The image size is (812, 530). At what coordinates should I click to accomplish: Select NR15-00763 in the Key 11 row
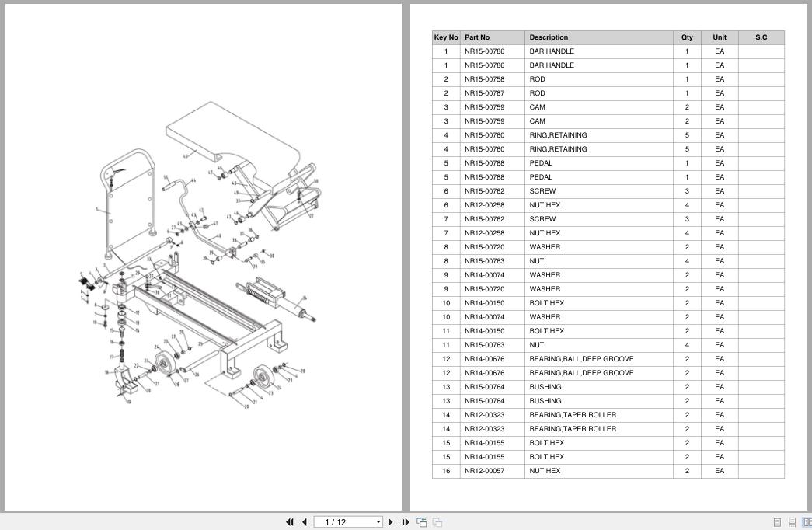(x=484, y=345)
